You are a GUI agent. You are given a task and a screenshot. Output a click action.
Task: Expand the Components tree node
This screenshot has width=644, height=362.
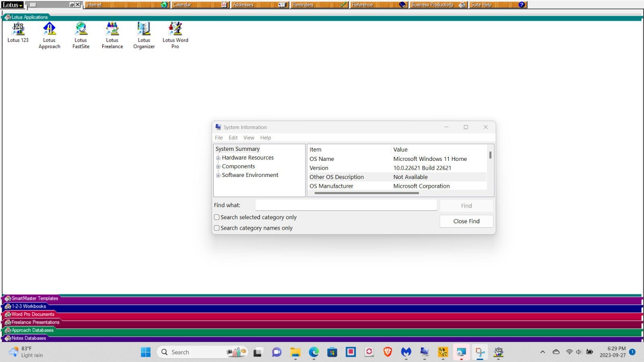[218, 167]
